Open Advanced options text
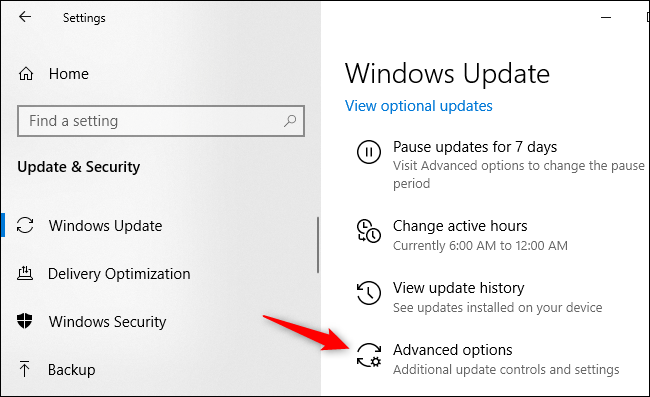Viewport: 650px width, 397px height. point(453,350)
